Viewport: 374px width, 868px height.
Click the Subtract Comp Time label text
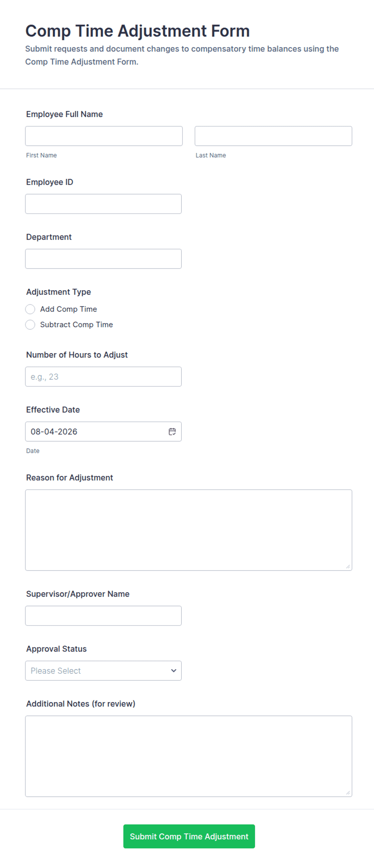76,324
